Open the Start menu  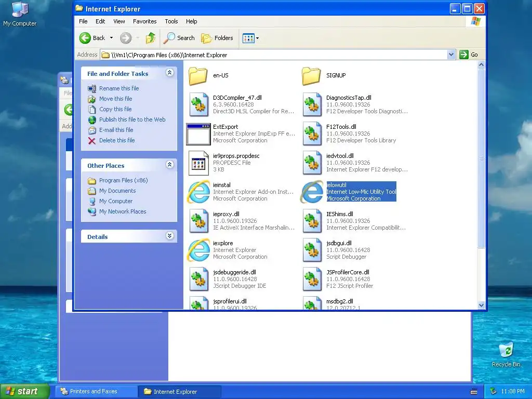pyautogui.click(x=24, y=391)
